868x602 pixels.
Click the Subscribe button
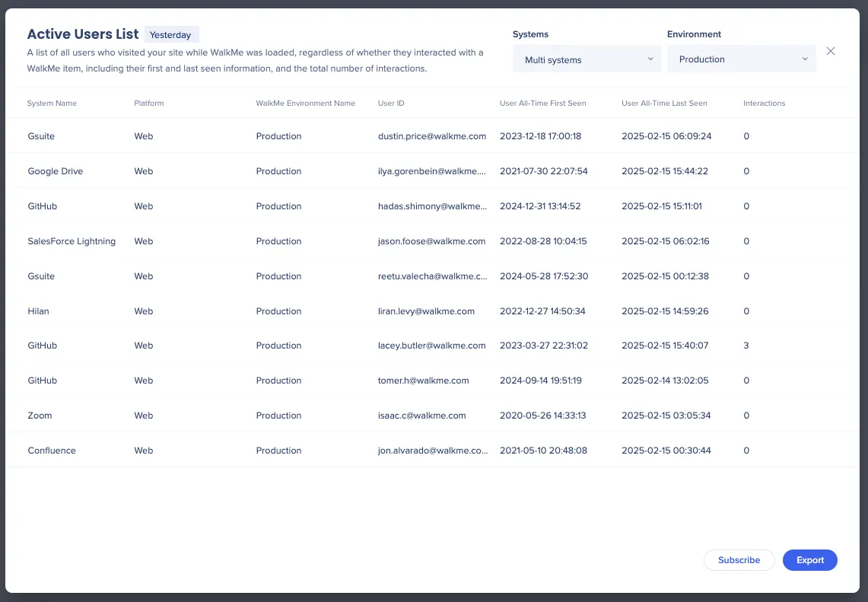(739, 560)
